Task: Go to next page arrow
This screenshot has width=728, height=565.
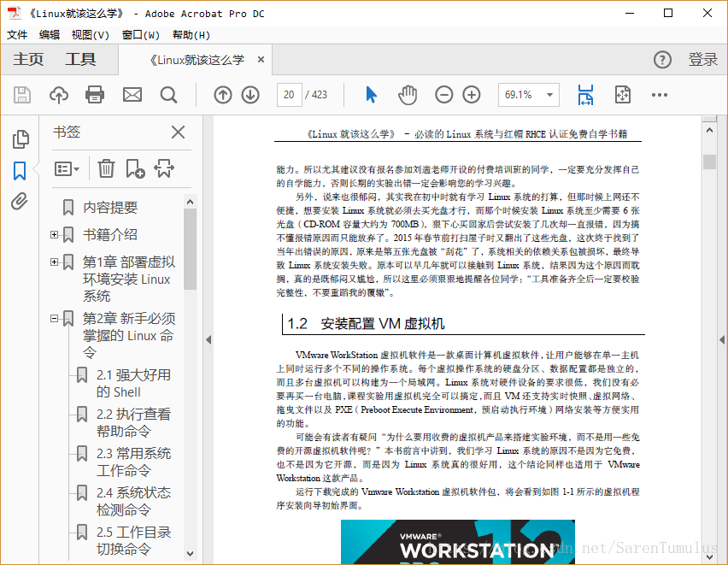Action: pos(250,95)
